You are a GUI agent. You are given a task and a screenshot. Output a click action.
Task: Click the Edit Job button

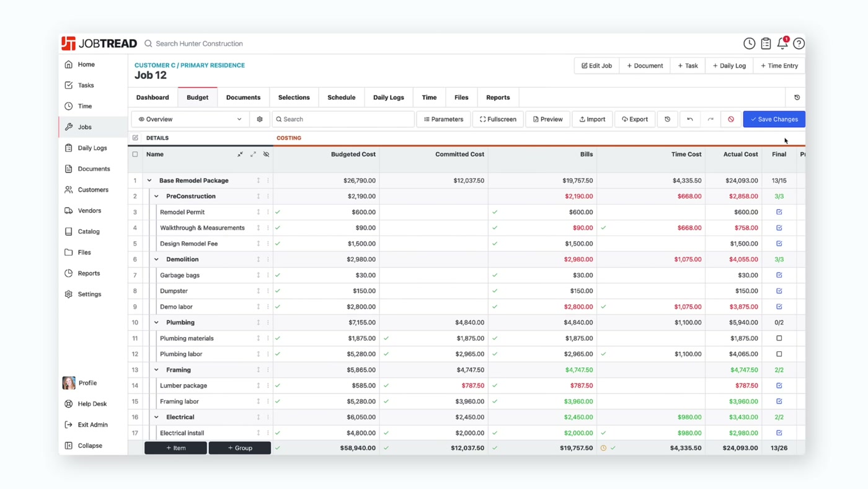pyautogui.click(x=596, y=66)
